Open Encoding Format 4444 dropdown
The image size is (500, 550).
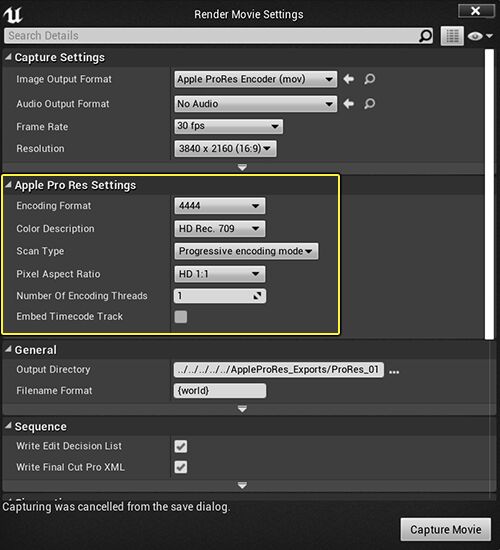[220, 206]
